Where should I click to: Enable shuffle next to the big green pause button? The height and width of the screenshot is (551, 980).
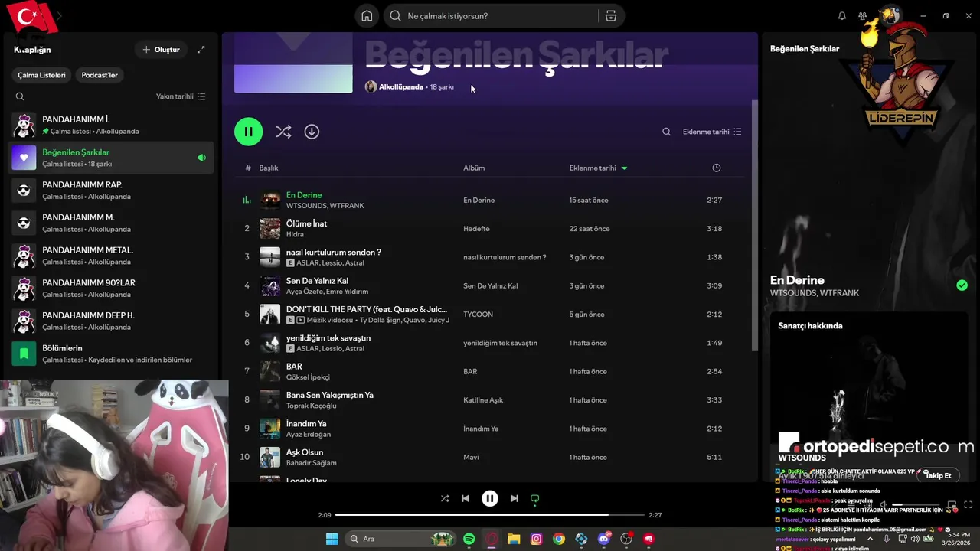click(x=283, y=132)
